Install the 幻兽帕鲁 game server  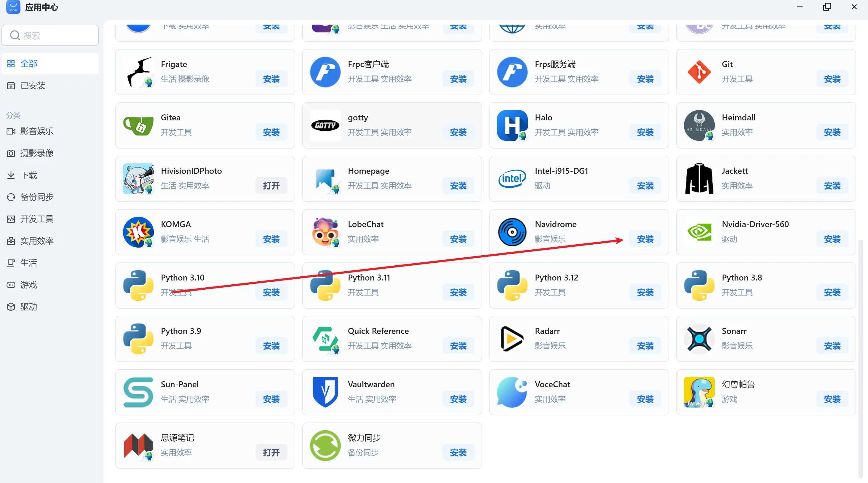tap(832, 399)
